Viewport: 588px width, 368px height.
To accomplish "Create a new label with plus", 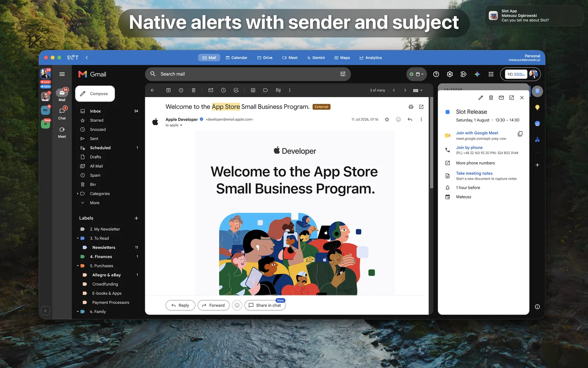I will tap(136, 218).
